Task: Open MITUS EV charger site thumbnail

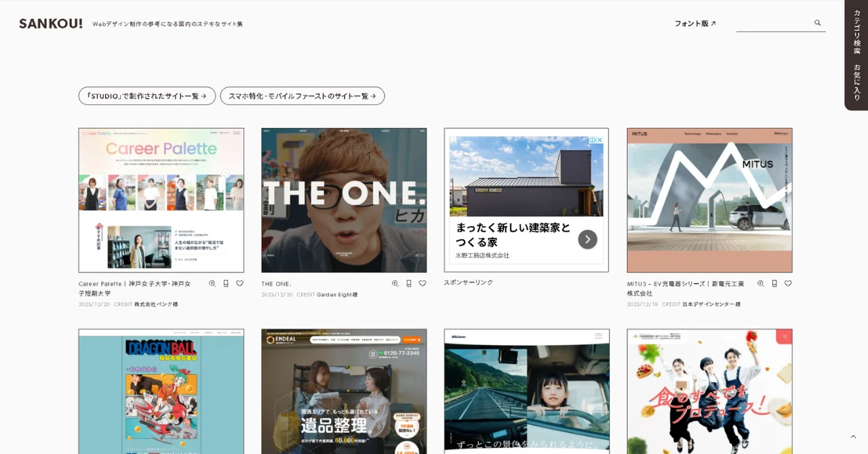Action: pos(709,201)
